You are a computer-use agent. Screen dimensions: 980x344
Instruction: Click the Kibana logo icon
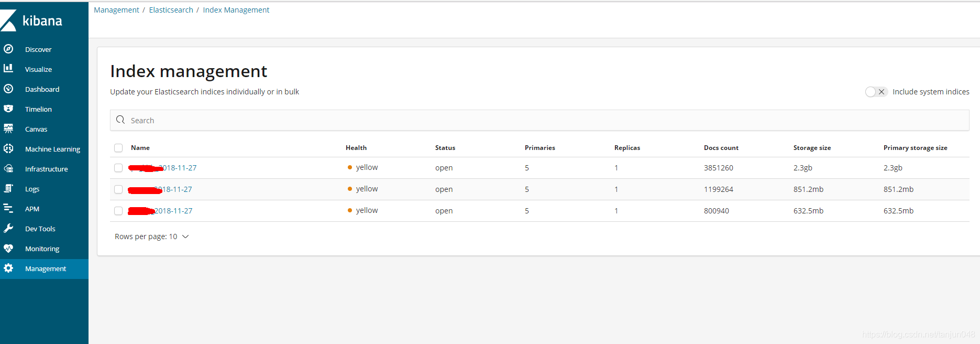point(8,21)
